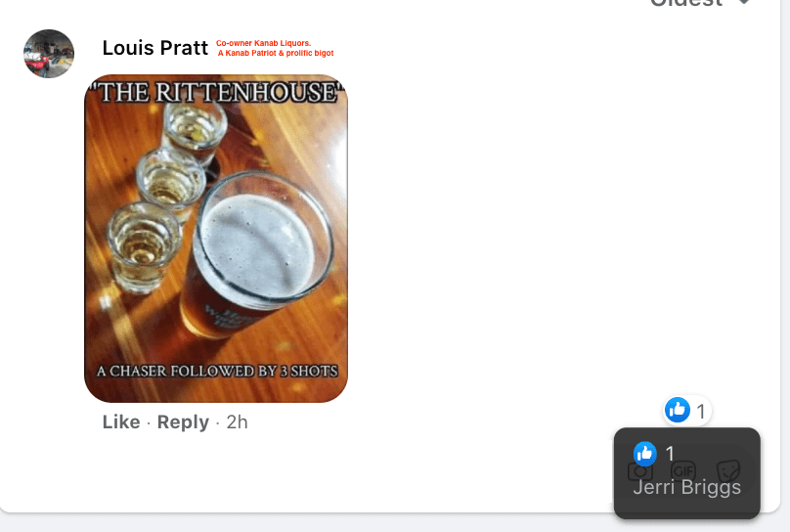Click the like count inside the dark tooltip

670,454
